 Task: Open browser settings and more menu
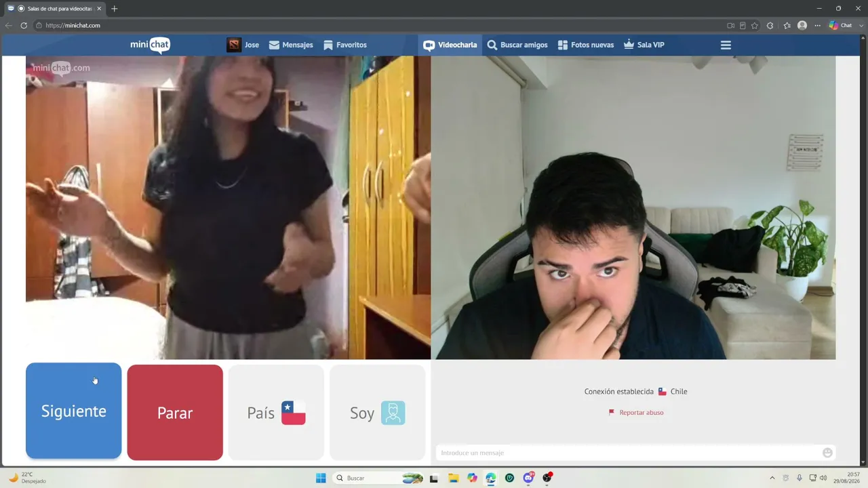tap(817, 25)
